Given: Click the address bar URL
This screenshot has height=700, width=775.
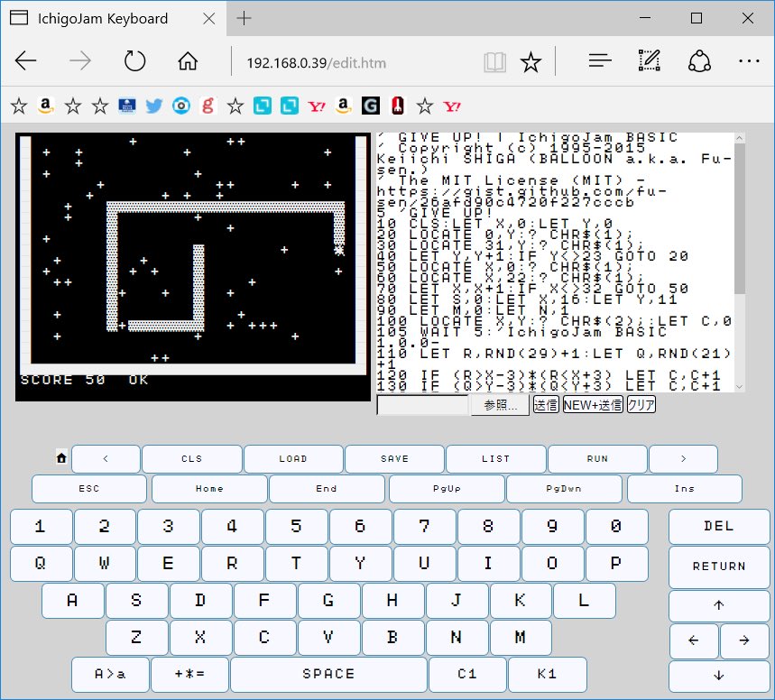Looking at the screenshot, I should 317,63.
